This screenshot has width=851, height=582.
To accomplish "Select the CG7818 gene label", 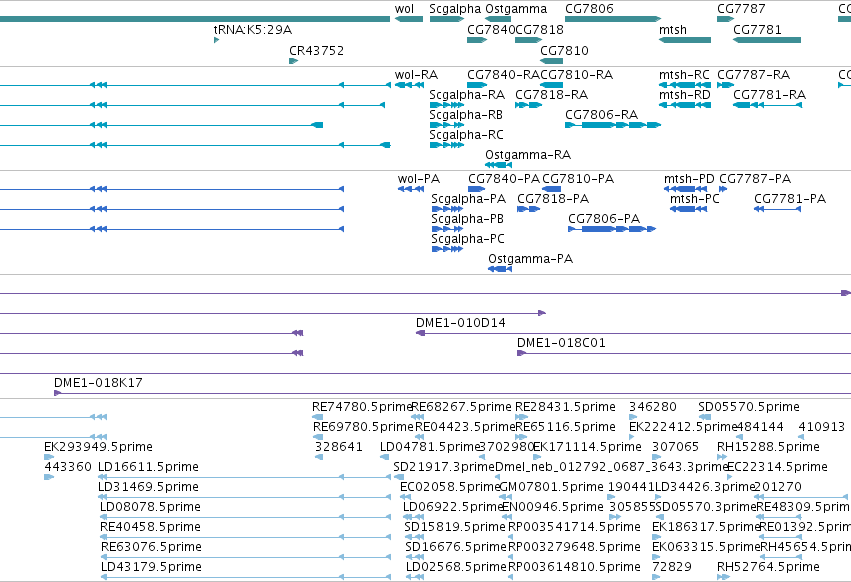I will (539, 30).
